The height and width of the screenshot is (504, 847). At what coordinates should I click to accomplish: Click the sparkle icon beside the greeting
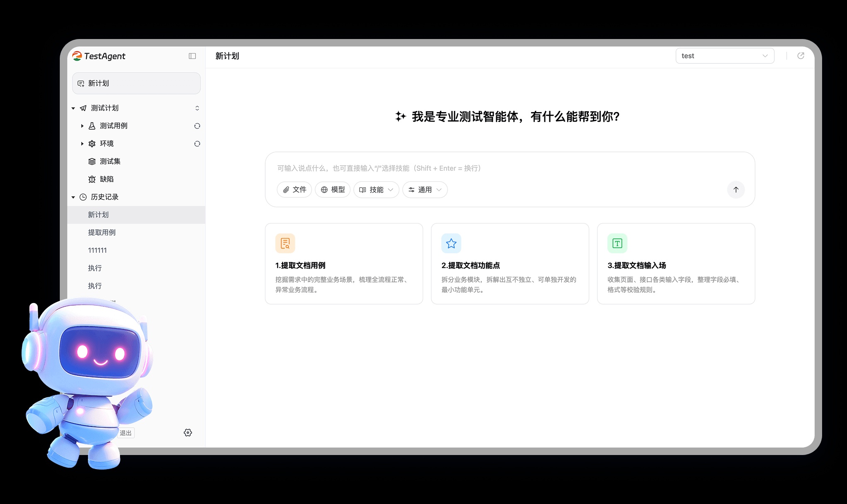(400, 117)
